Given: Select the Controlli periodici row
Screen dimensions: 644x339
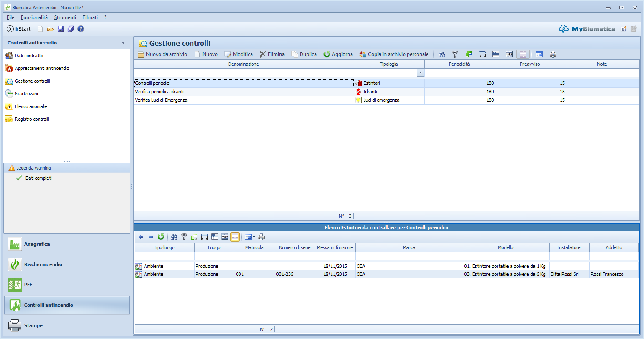Looking at the screenshot, I should (387, 83).
